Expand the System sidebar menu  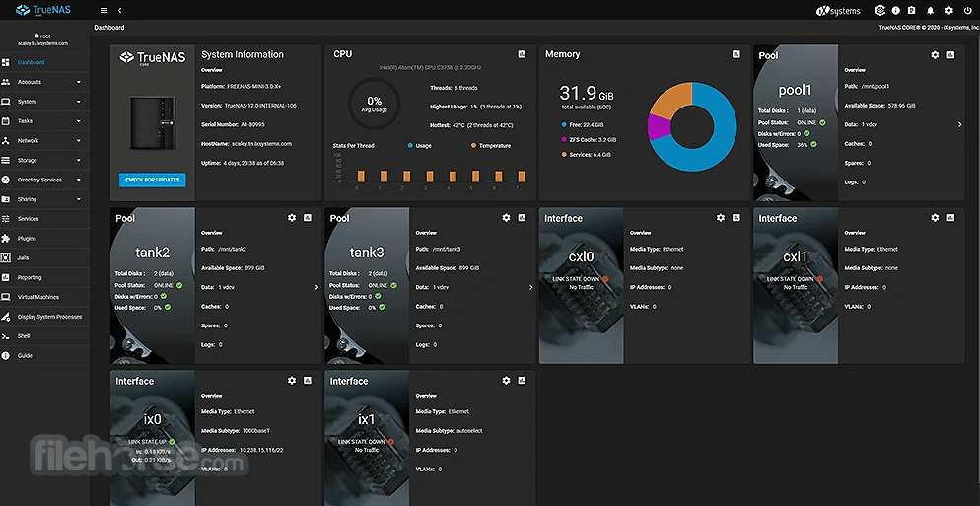tap(44, 102)
